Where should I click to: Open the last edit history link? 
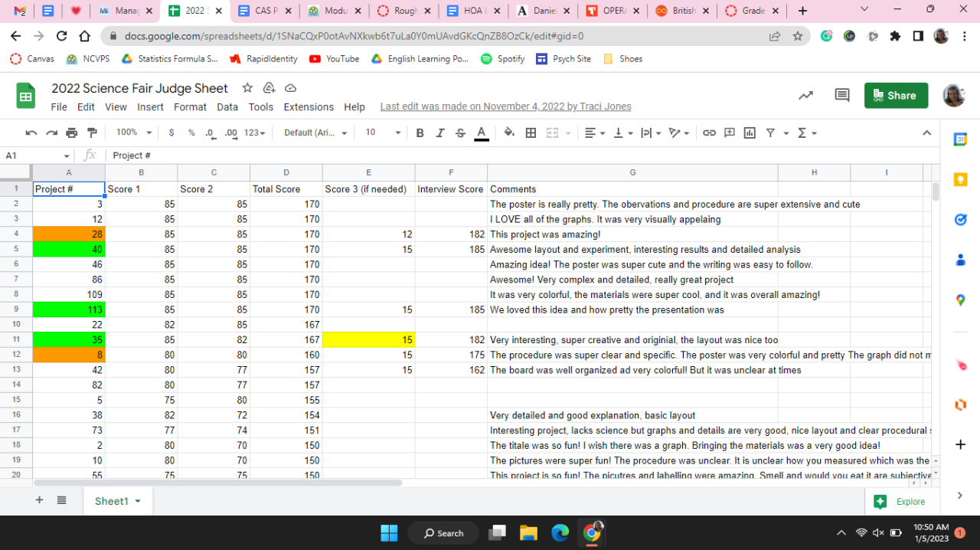click(x=505, y=107)
